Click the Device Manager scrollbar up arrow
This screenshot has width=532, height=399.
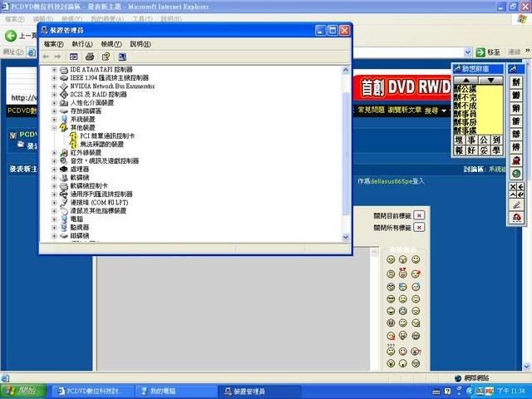tap(346, 70)
